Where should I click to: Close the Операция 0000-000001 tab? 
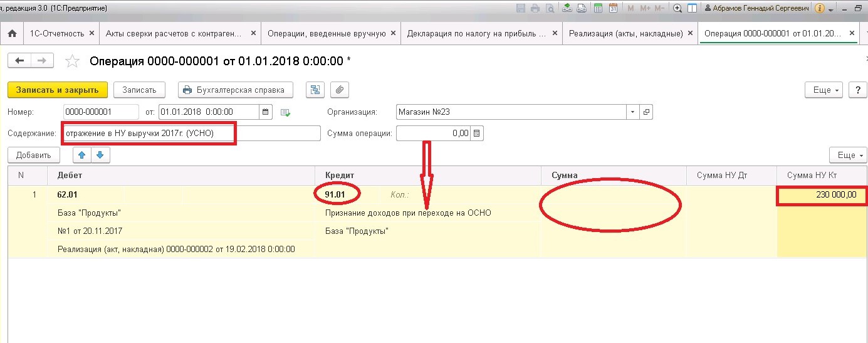850,34
